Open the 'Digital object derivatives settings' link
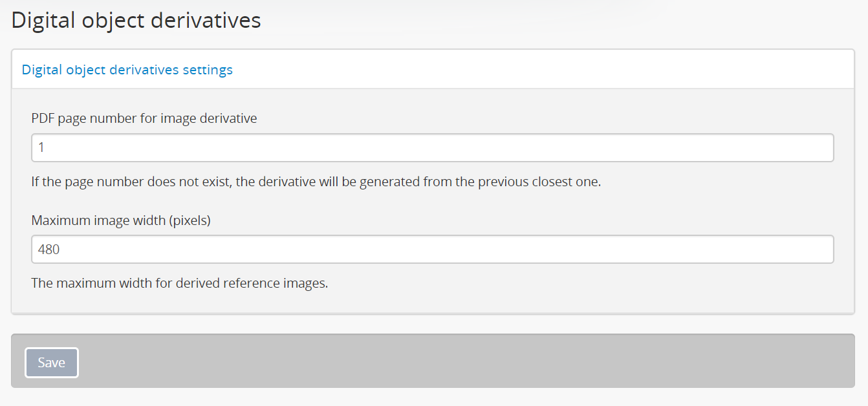This screenshot has height=406, width=868. pyautogui.click(x=127, y=70)
